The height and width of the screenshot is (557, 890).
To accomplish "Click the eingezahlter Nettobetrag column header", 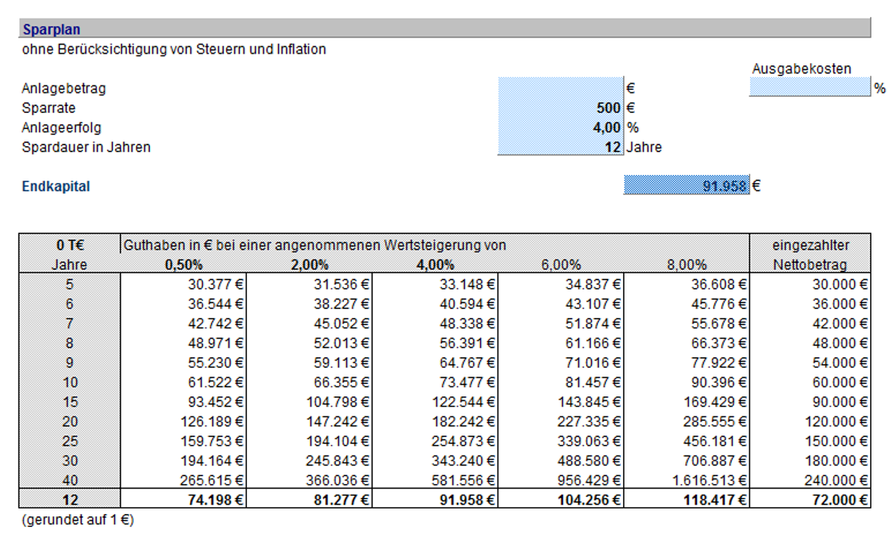I will pyautogui.click(x=809, y=255).
